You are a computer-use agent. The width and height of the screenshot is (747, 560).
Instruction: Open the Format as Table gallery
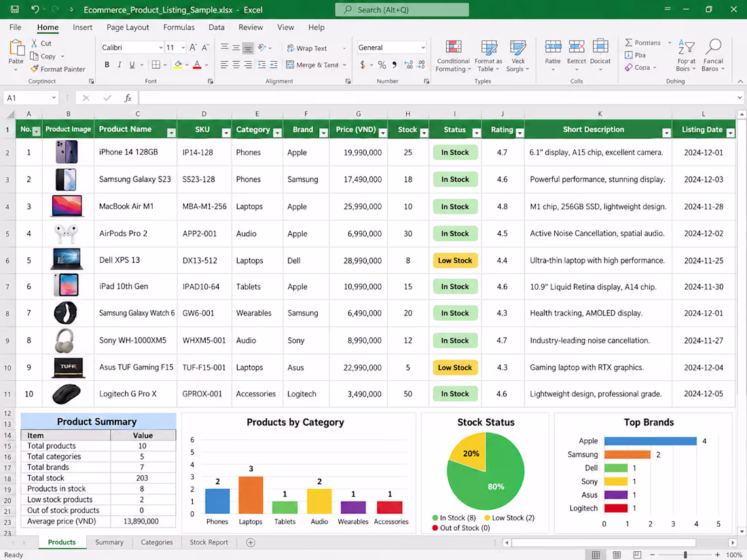(x=488, y=56)
